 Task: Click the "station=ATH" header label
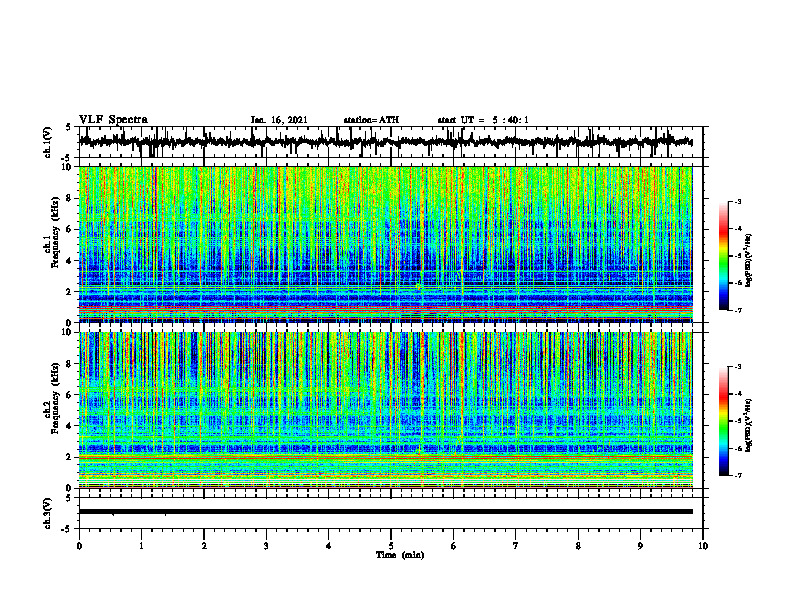click(x=371, y=120)
